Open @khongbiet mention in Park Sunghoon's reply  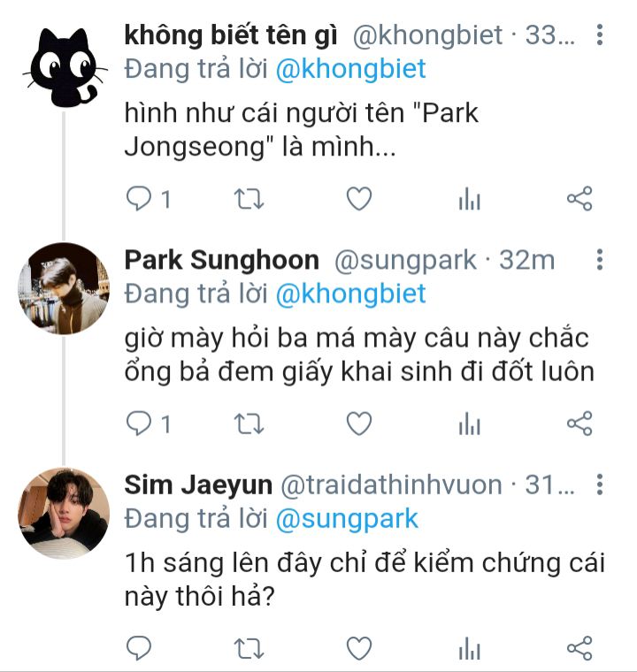coord(350,294)
